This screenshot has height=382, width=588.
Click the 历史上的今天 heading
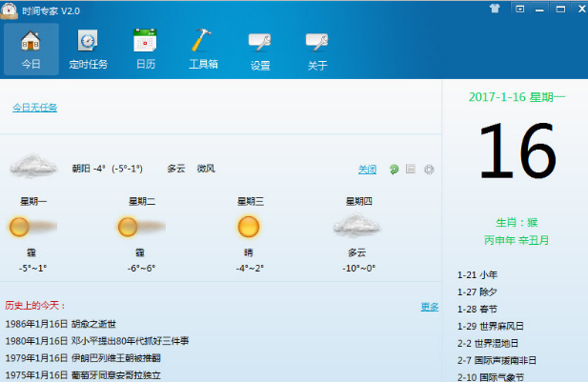[x=35, y=306]
